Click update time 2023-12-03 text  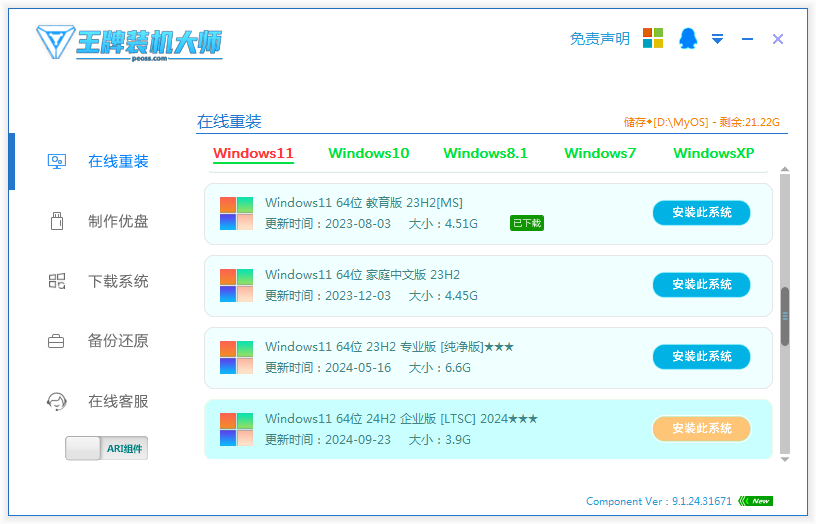[328, 296]
